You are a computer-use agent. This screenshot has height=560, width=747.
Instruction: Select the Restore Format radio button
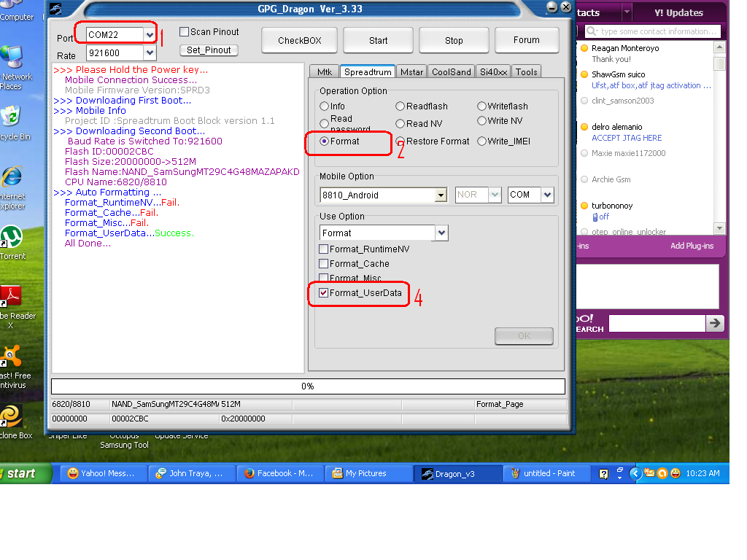coord(400,141)
